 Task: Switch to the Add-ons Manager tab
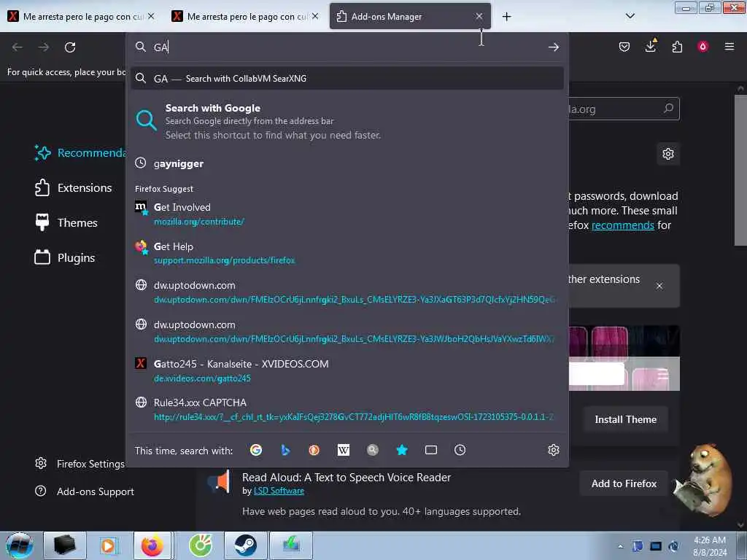410,17
